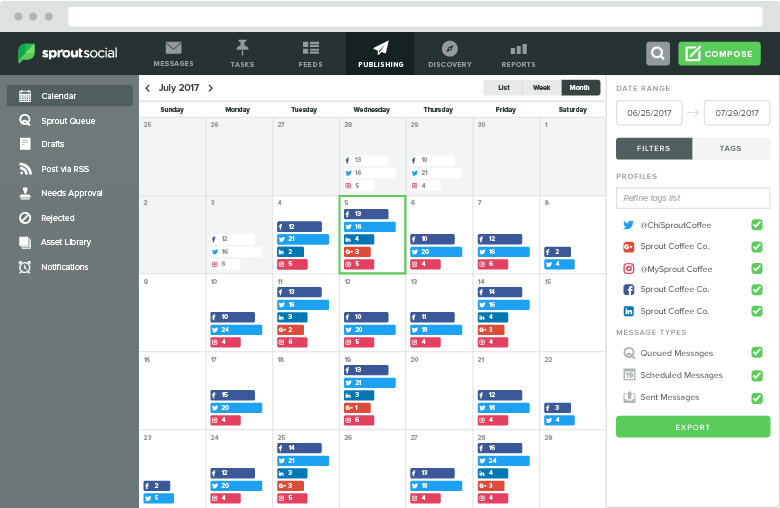Switch to Week view

point(542,88)
